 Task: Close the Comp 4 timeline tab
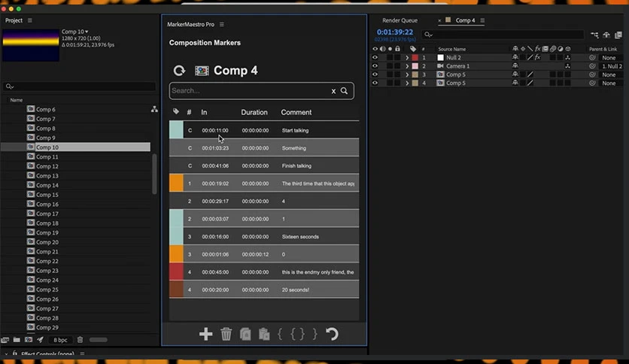click(x=439, y=20)
